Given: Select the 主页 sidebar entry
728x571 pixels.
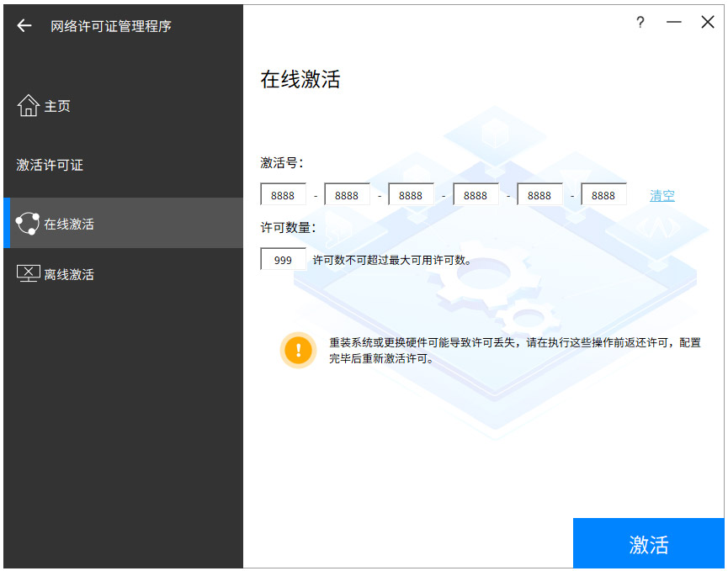Looking at the screenshot, I should 56,106.
